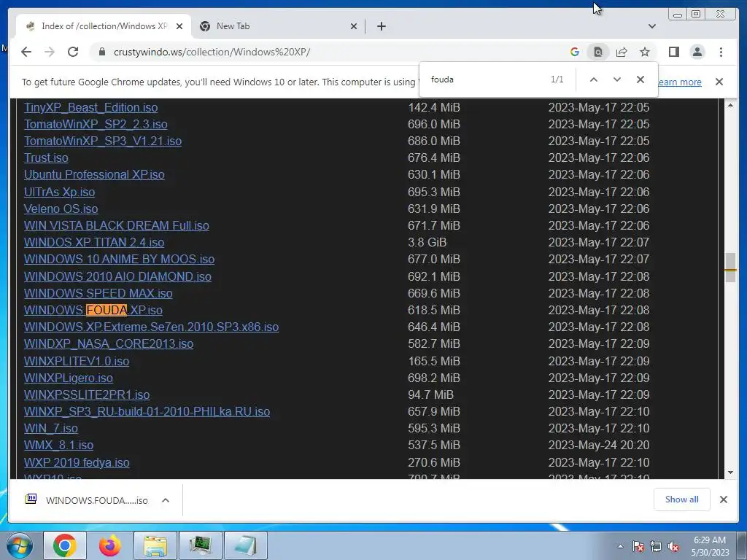Click the WIN_7.iso link
Screen dimensions: 747x560
tap(50, 428)
